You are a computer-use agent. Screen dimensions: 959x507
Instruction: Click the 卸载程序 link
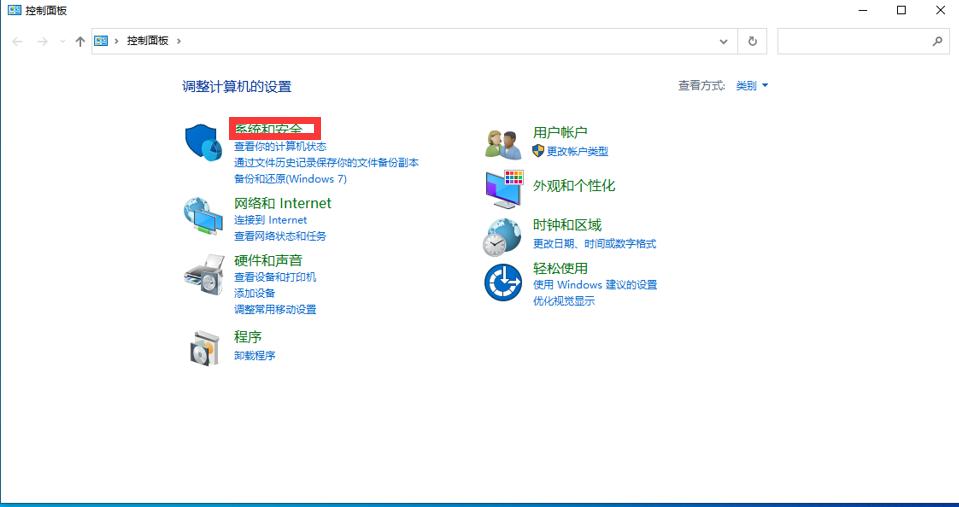tap(254, 355)
